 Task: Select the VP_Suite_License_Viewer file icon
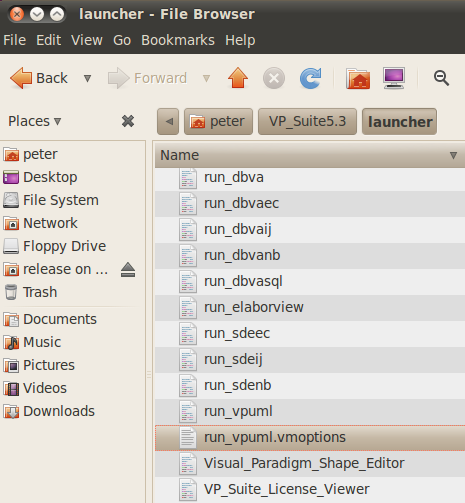point(188,490)
